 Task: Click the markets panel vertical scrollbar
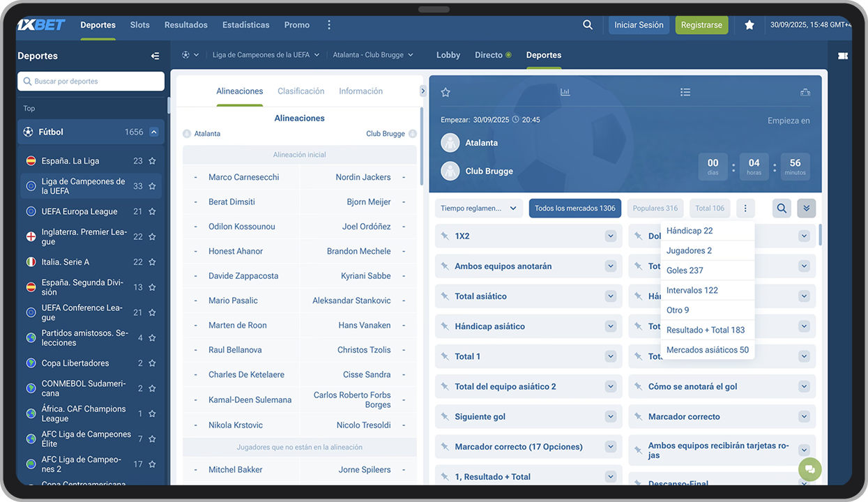[x=820, y=234]
